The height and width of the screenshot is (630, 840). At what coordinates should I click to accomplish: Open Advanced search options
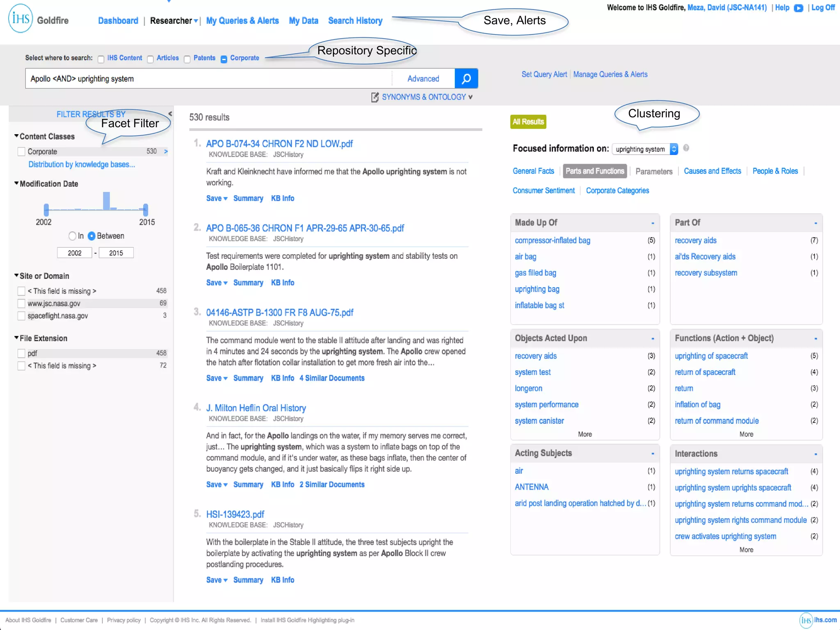coord(423,79)
